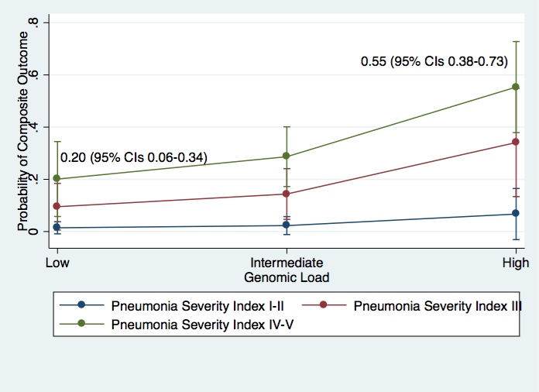Click the green data point at Intermediate genomic load
This screenshot has height=392, width=539.
(287, 156)
